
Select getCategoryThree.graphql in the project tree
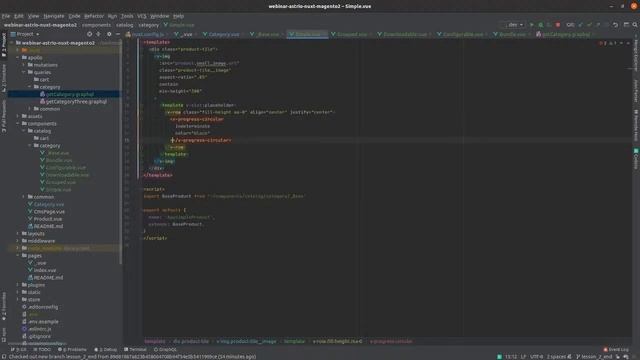click(76, 102)
